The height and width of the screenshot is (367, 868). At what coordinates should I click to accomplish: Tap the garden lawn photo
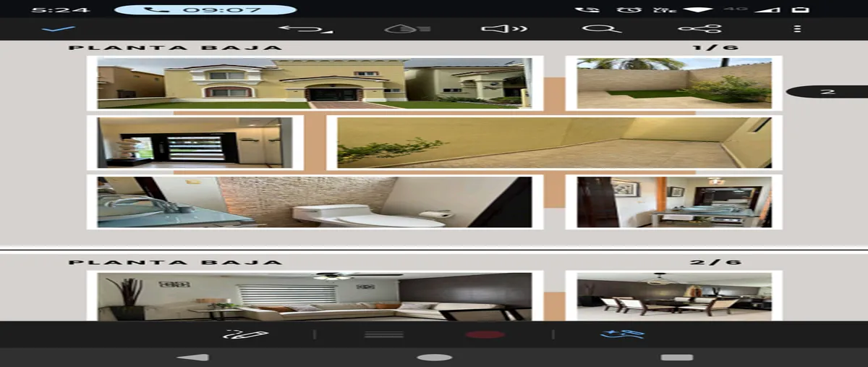pyautogui.click(x=673, y=83)
